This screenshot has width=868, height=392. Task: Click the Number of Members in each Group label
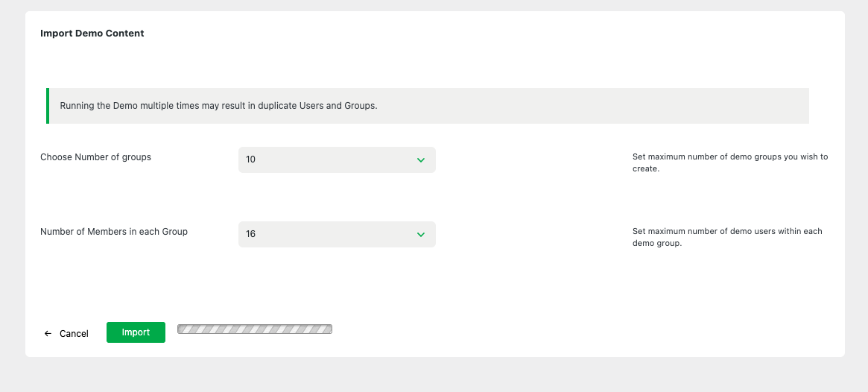[114, 232]
